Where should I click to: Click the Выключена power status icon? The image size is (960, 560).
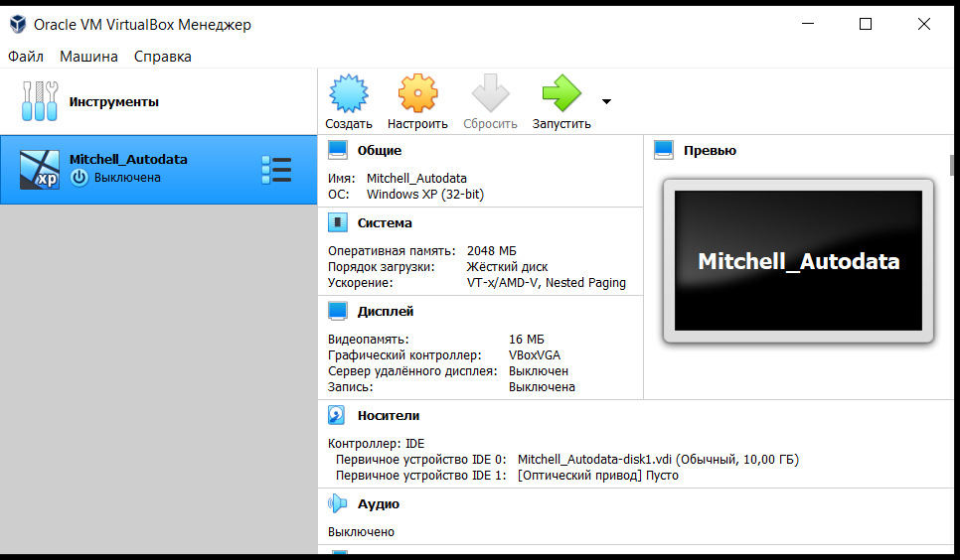79,178
